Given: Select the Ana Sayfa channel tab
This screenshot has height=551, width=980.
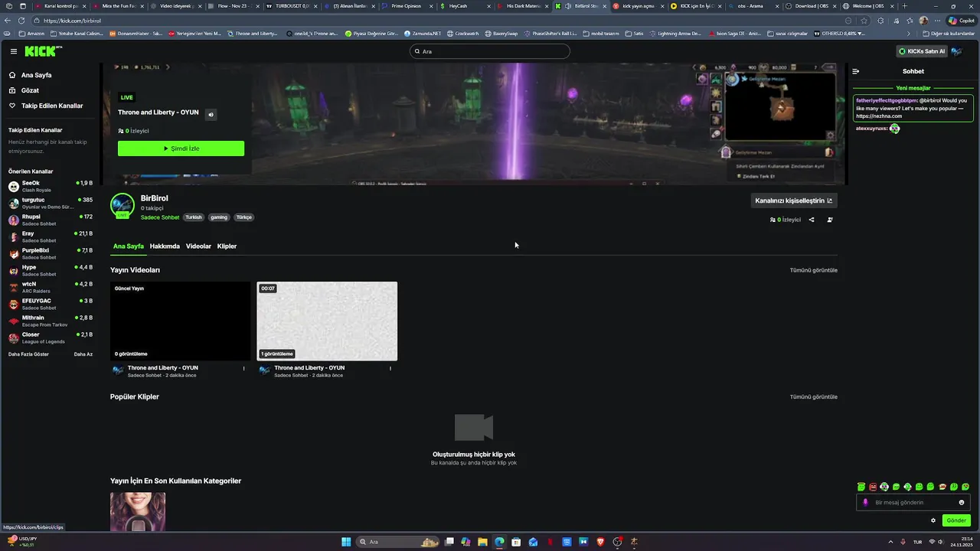Looking at the screenshot, I should (x=129, y=246).
